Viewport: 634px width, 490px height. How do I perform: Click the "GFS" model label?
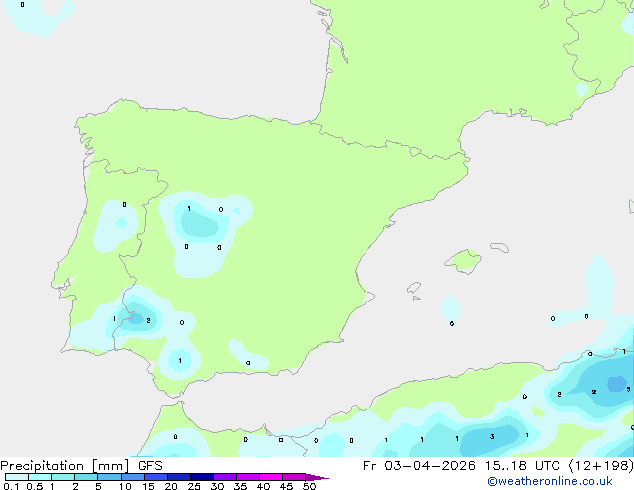[x=150, y=466]
